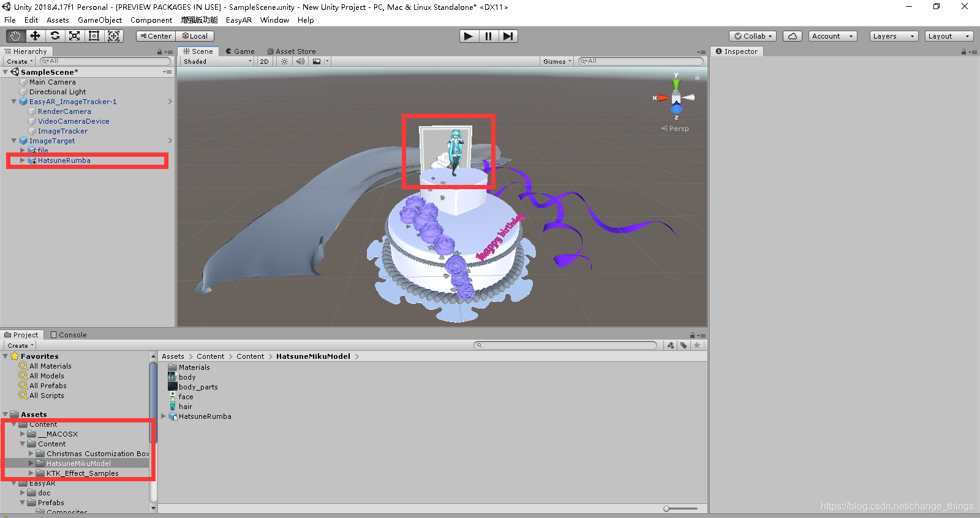The image size is (980, 518).
Task: Switch to the Asset Store tab
Action: tap(292, 51)
